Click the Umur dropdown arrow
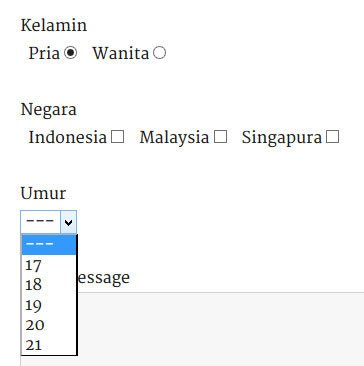Screen dimensions: 364x366 [x=68, y=222]
